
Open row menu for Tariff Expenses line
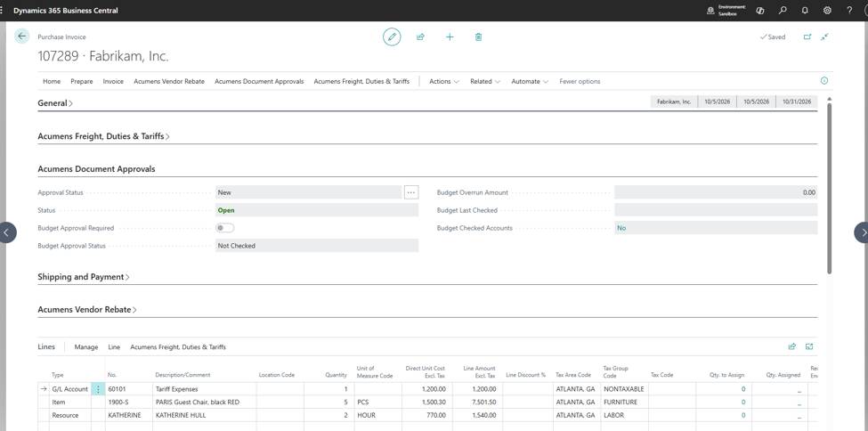[x=98, y=389]
